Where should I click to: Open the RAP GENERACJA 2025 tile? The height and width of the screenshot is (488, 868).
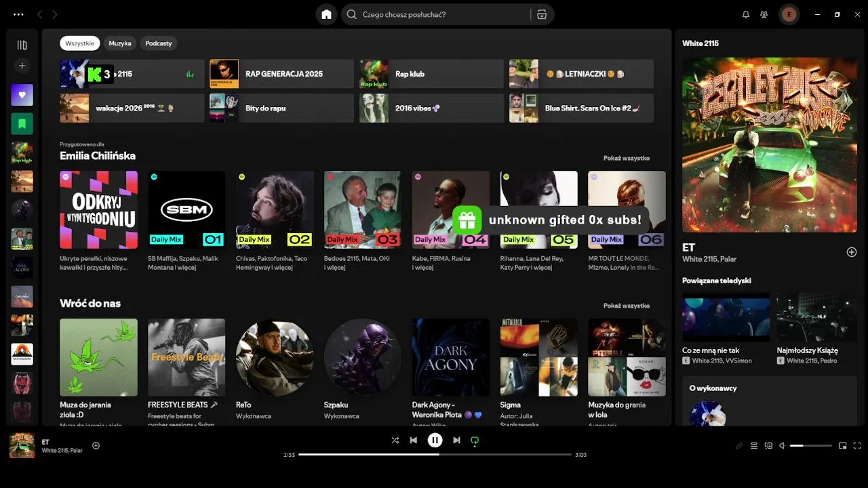(x=281, y=74)
